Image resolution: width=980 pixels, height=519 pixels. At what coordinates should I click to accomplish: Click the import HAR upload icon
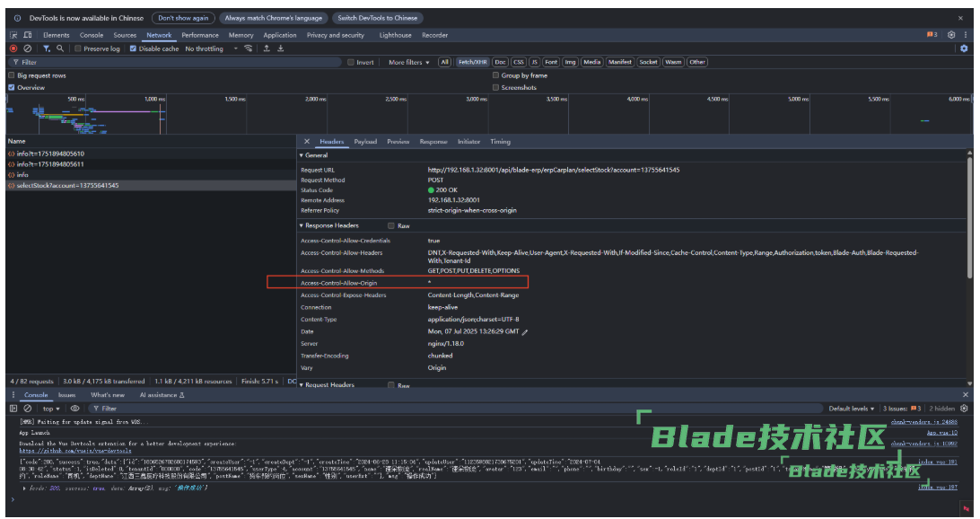(x=267, y=48)
